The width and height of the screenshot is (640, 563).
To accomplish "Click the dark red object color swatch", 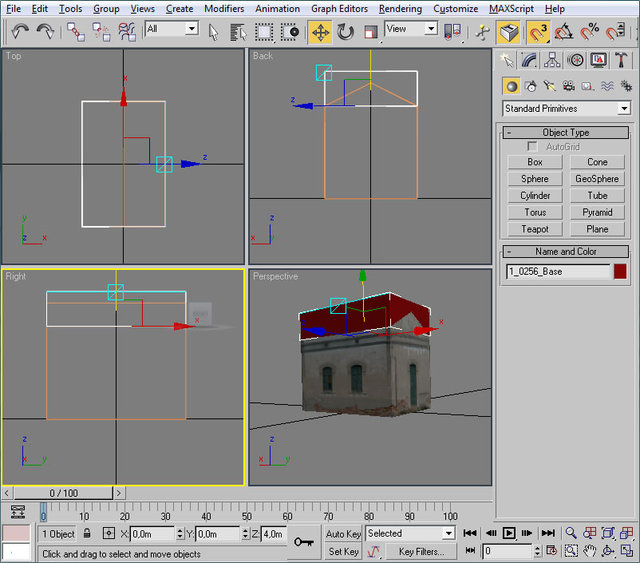I will pyautogui.click(x=620, y=271).
